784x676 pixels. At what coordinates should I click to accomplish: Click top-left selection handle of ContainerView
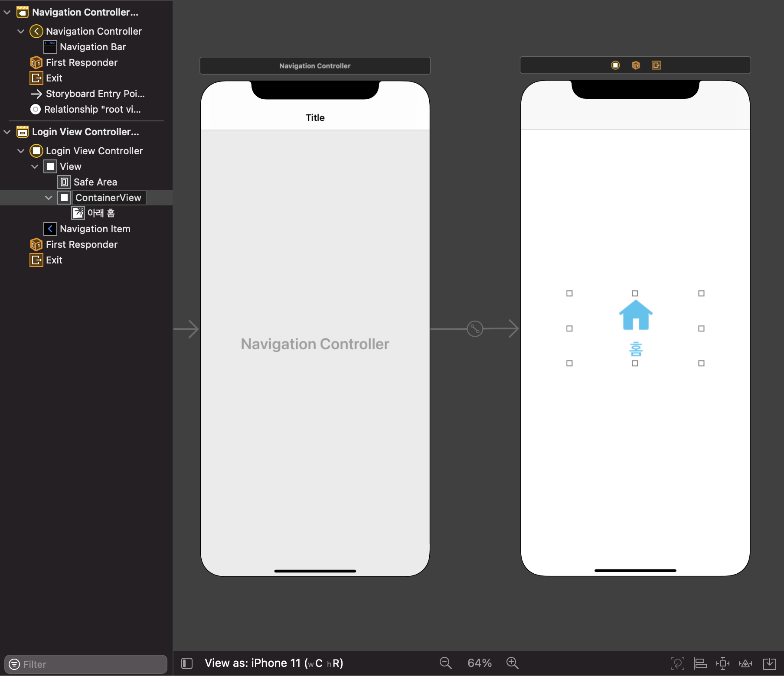point(569,293)
